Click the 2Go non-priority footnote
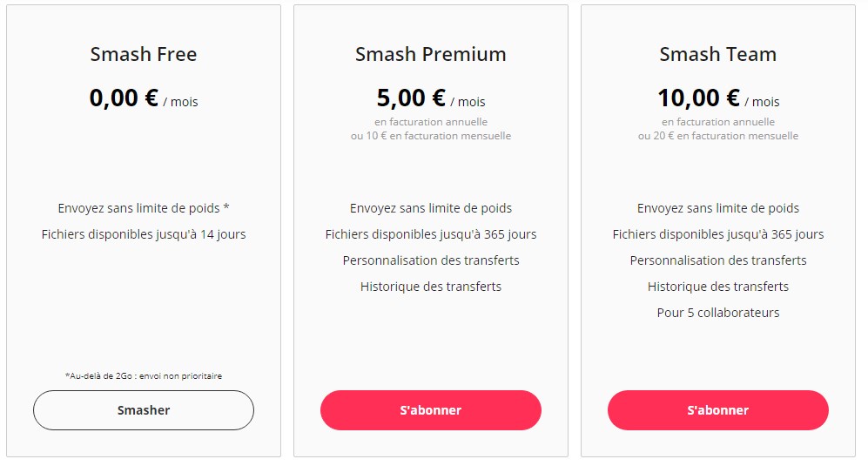Viewport: 868px width, 466px height. tap(144, 376)
